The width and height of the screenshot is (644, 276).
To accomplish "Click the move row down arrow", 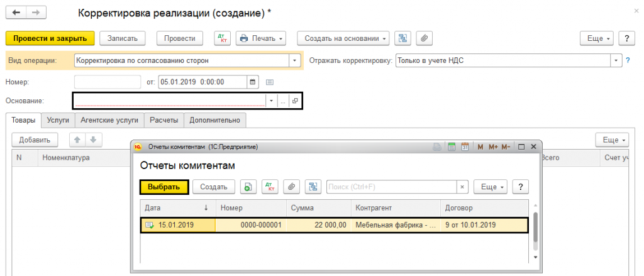I will (x=92, y=140).
